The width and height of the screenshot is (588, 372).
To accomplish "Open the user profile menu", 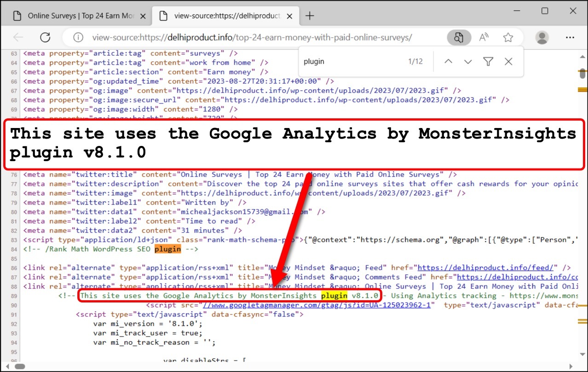I will [542, 37].
